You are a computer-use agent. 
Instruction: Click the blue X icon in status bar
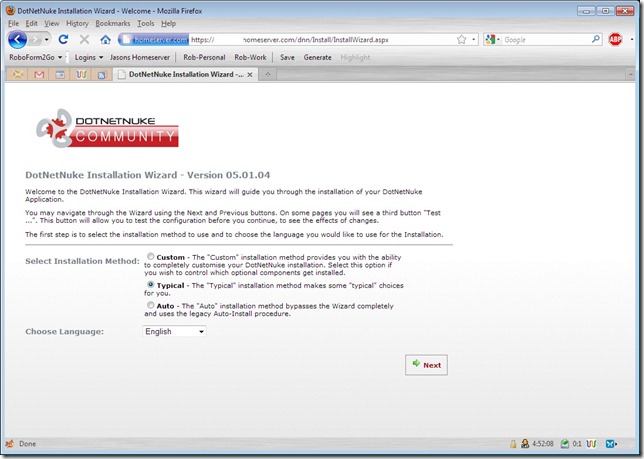click(x=611, y=443)
